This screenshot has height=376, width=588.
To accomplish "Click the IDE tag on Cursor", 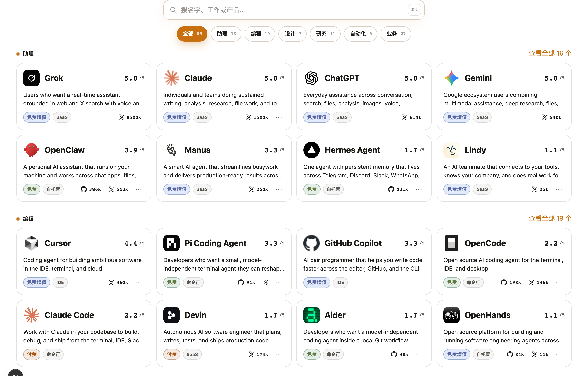I will coord(60,282).
